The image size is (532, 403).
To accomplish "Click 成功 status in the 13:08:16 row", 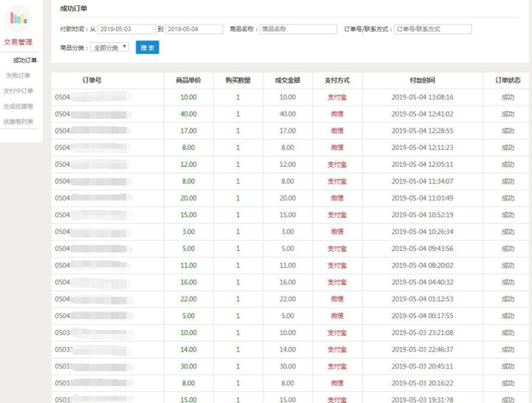I will click(x=508, y=97).
